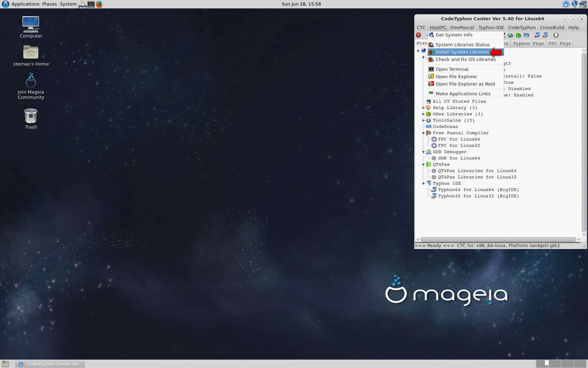Viewport: 588px width, 368px height.
Task: Click the Typhon32 for Linux32 icon
Action: [434, 196]
